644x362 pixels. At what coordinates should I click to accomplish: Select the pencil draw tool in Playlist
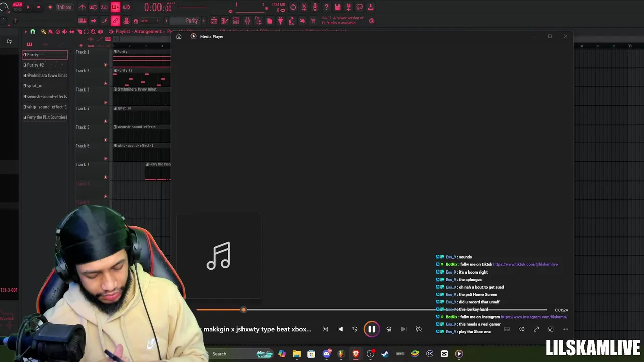click(x=44, y=31)
